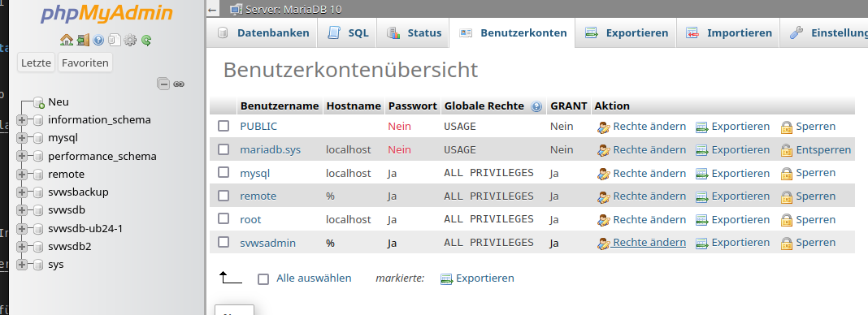Click the lock icon in root row

pyautogui.click(x=786, y=221)
